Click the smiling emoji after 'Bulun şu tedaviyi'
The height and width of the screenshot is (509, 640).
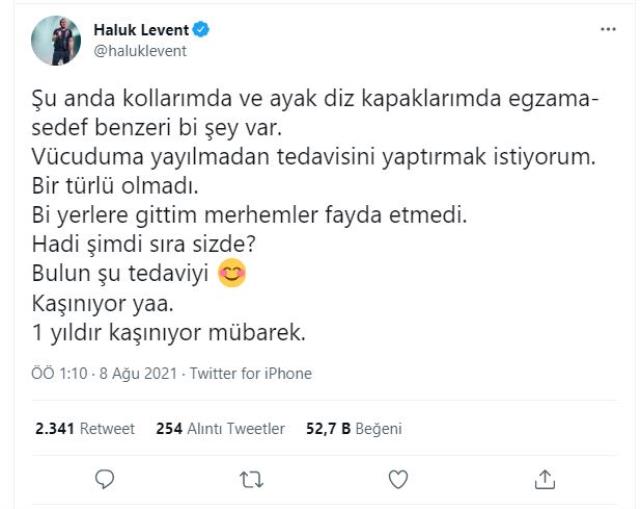pyautogui.click(x=231, y=273)
